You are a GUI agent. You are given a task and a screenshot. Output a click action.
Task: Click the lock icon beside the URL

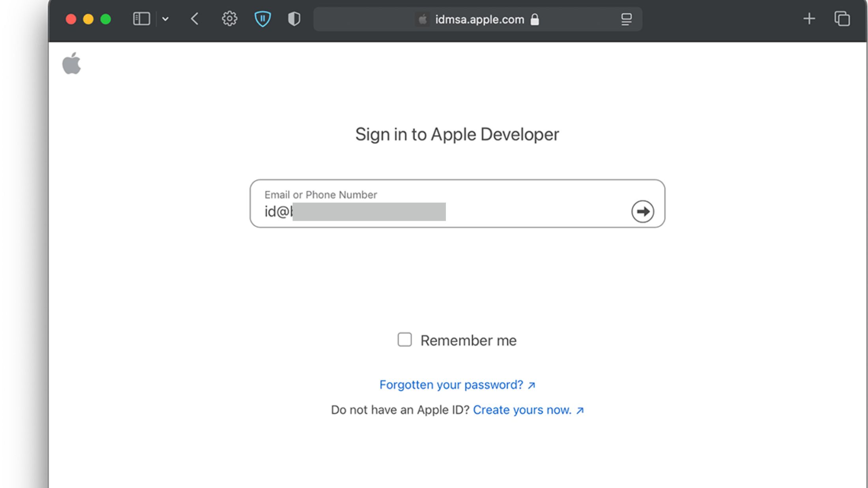tap(535, 19)
